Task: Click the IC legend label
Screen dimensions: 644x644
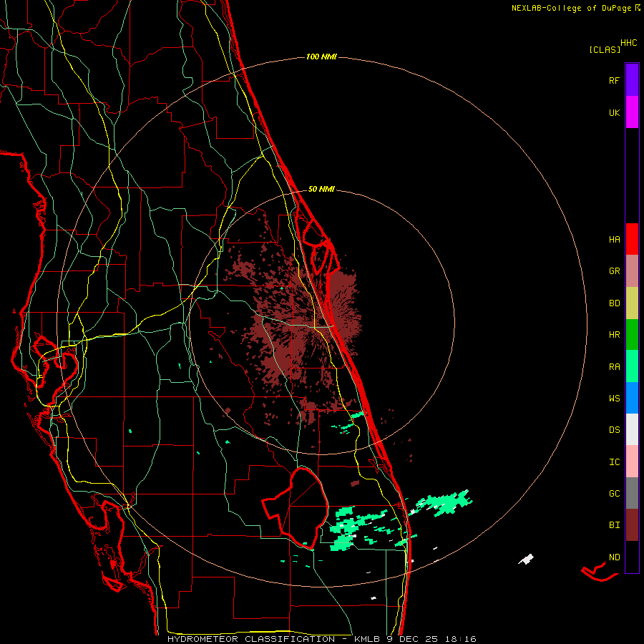Action: [x=615, y=462]
